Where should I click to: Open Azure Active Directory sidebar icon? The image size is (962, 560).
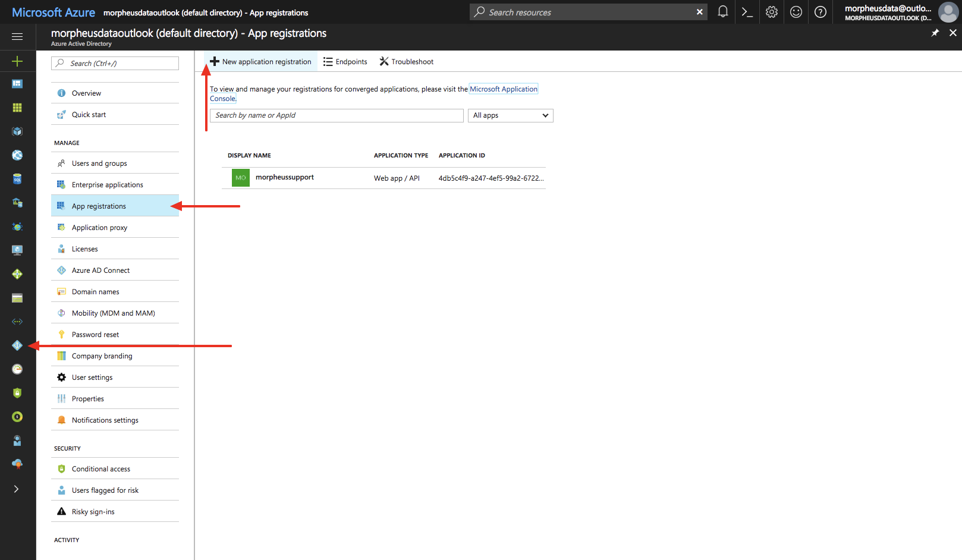pyautogui.click(x=17, y=345)
